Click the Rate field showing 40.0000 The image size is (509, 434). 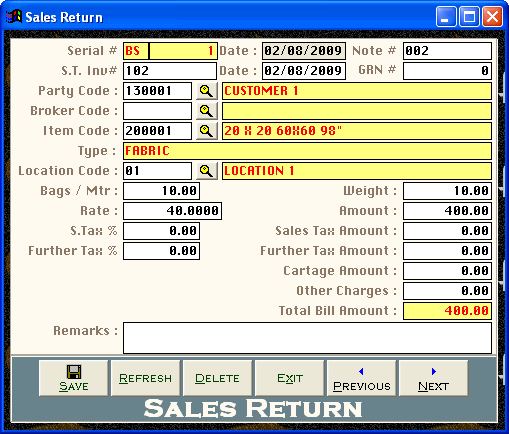pos(172,211)
